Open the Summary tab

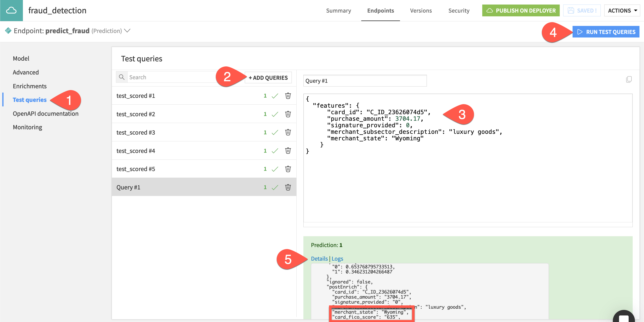point(339,11)
